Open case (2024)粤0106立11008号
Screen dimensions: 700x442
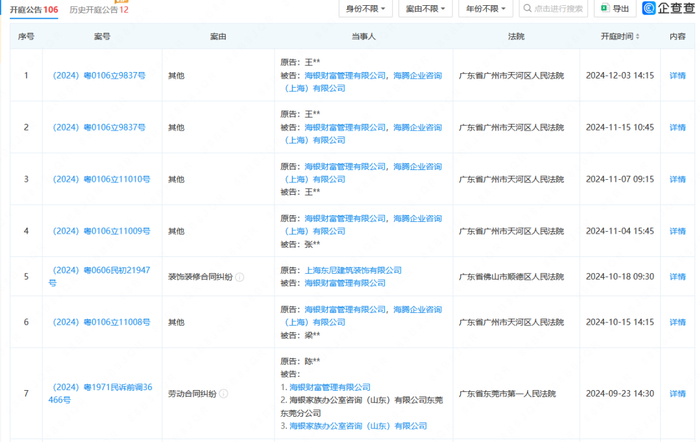coord(101,322)
